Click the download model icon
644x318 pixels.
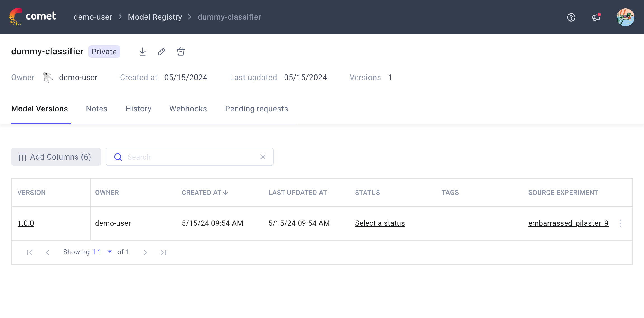[143, 52]
